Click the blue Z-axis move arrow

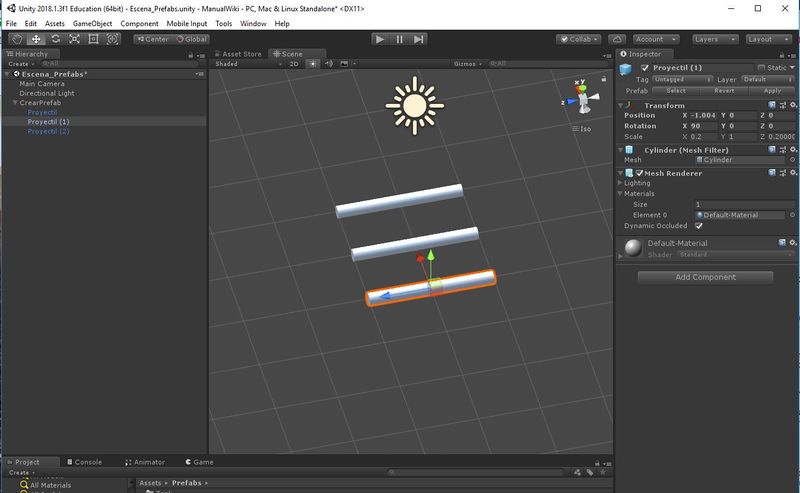386,295
